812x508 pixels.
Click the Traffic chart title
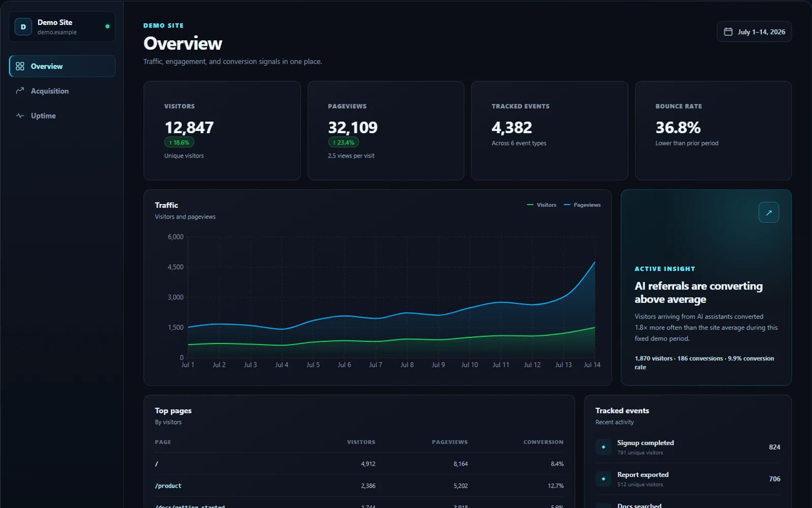(x=166, y=205)
